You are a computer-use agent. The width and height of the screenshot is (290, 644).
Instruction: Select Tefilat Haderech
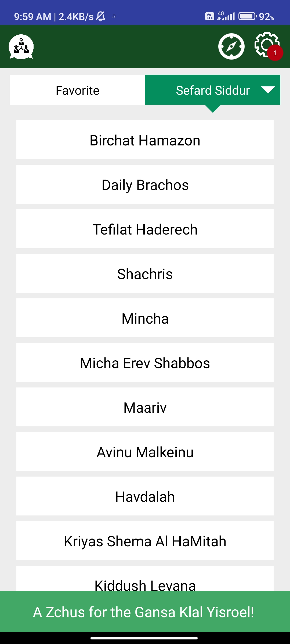pos(145,229)
